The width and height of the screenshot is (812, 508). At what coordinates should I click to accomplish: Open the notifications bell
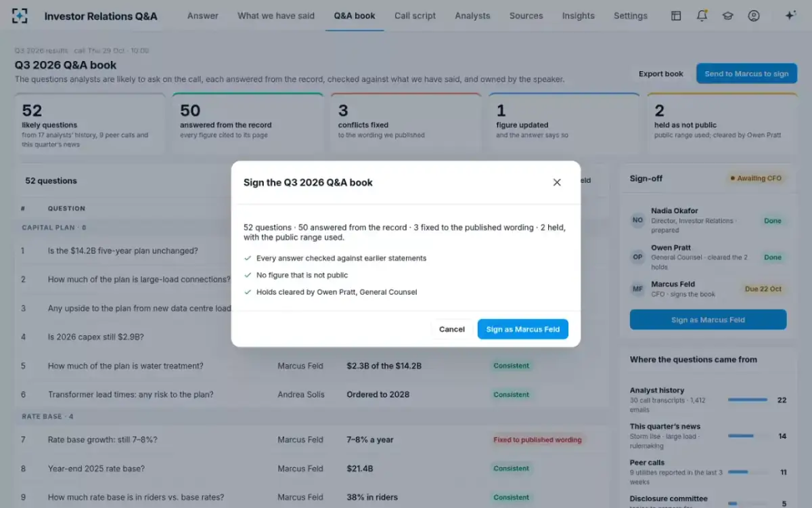coord(702,16)
